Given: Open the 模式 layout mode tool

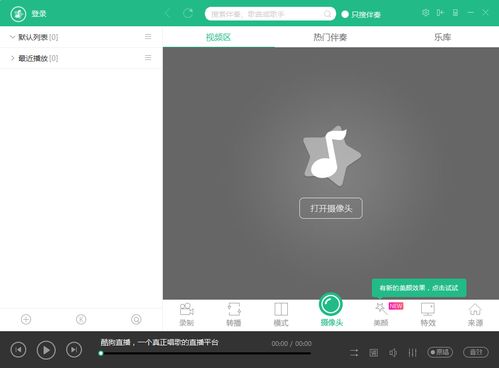Looking at the screenshot, I should 281,314.
